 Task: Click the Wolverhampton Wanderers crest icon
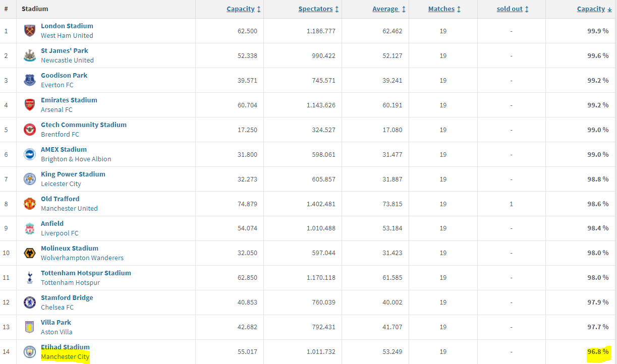30,253
